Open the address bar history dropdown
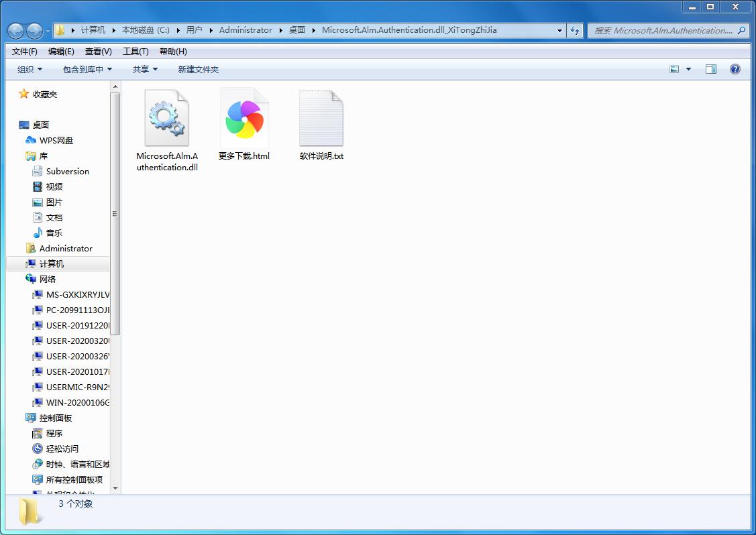The height and width of the screenshot is (535, 756). [x=559, y=30]
